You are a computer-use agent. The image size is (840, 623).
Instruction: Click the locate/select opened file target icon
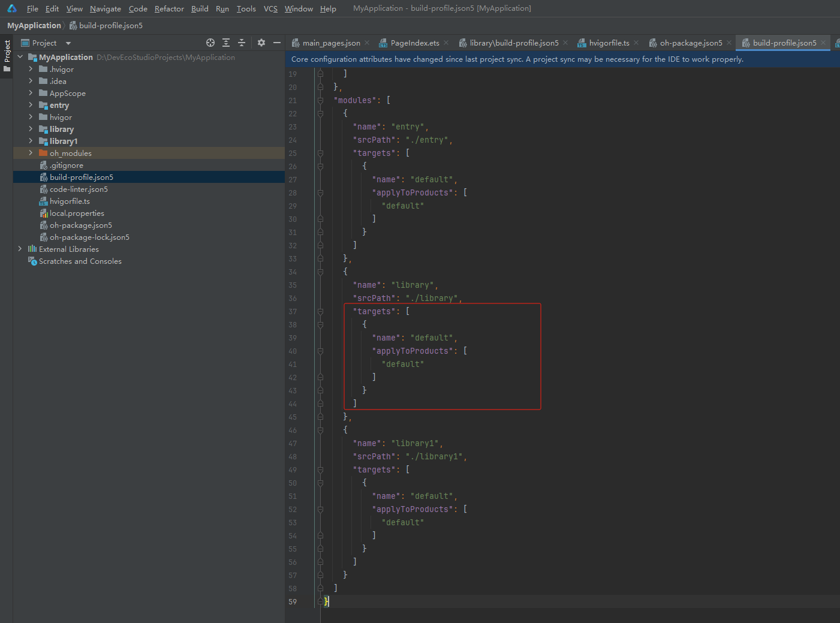tap(210, 43)
